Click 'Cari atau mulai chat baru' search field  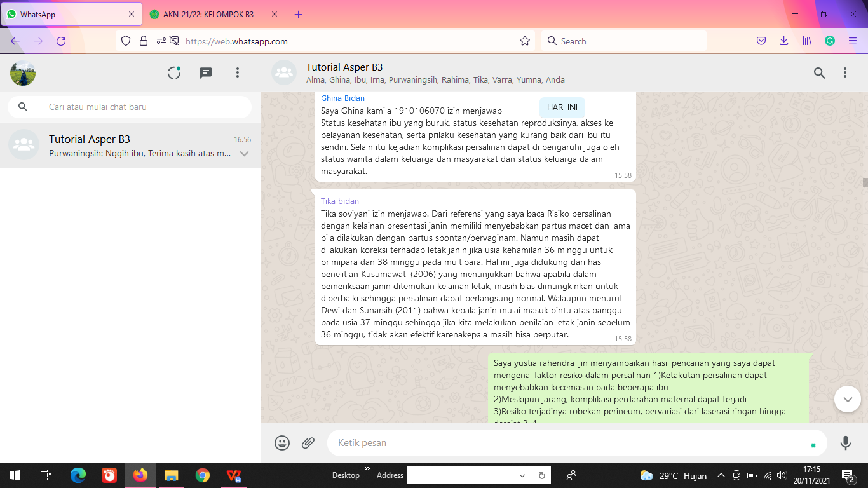tap(130, 107)
